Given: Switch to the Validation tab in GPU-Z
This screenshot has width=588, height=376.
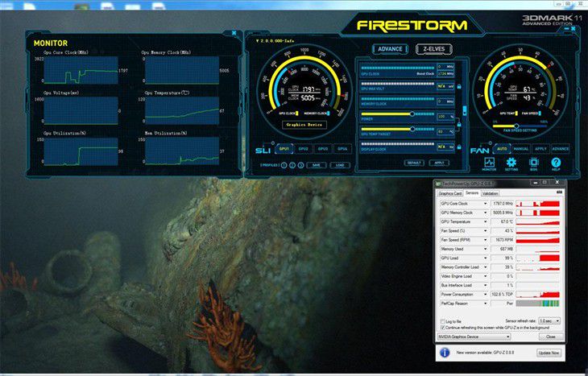Looking at the screenshot, I should pyautogui.click(x=490, y=193).
